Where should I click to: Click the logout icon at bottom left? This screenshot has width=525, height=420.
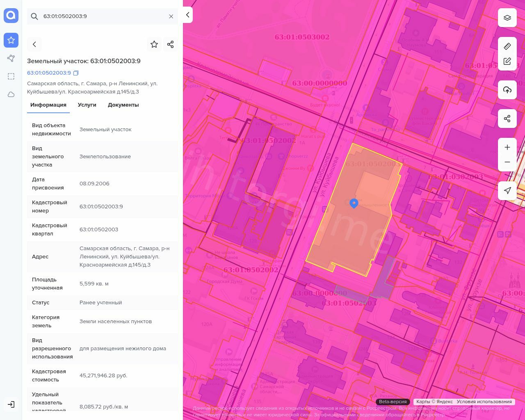[11, 404]
